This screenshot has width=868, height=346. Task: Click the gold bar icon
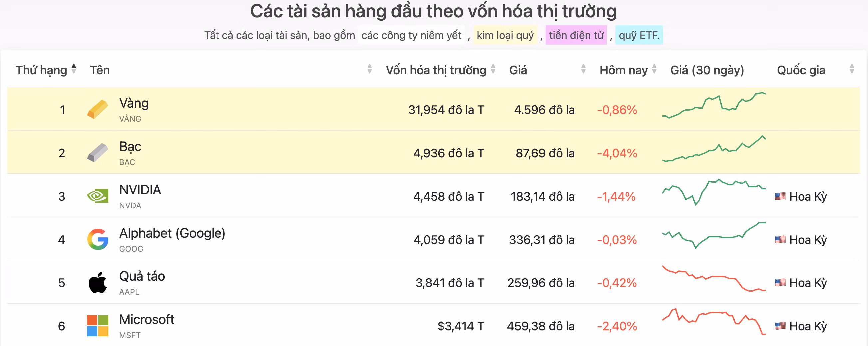(x=97, y=109)
